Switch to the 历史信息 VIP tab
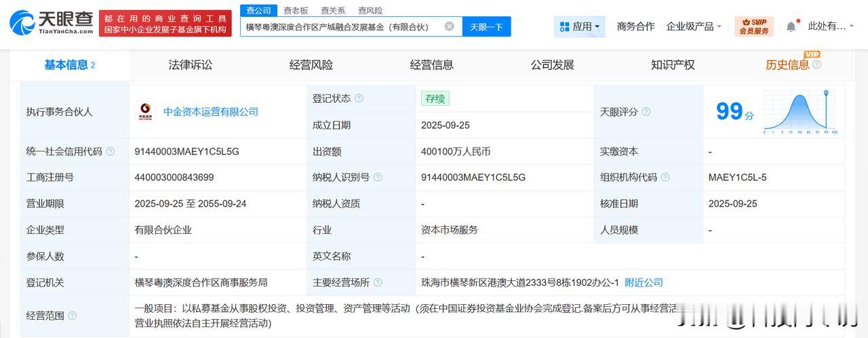This screenshot has width=868, height=338. (x=788, y=65)
